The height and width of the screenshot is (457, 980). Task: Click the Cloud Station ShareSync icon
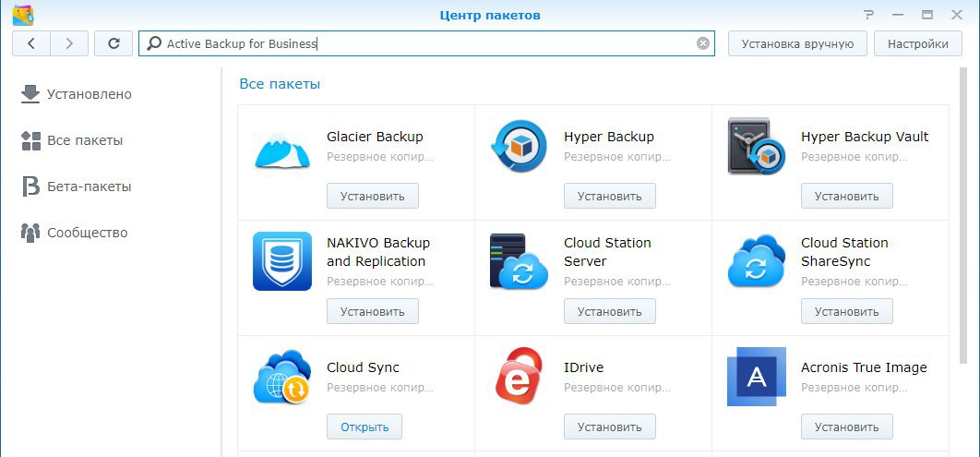point(757,261)
